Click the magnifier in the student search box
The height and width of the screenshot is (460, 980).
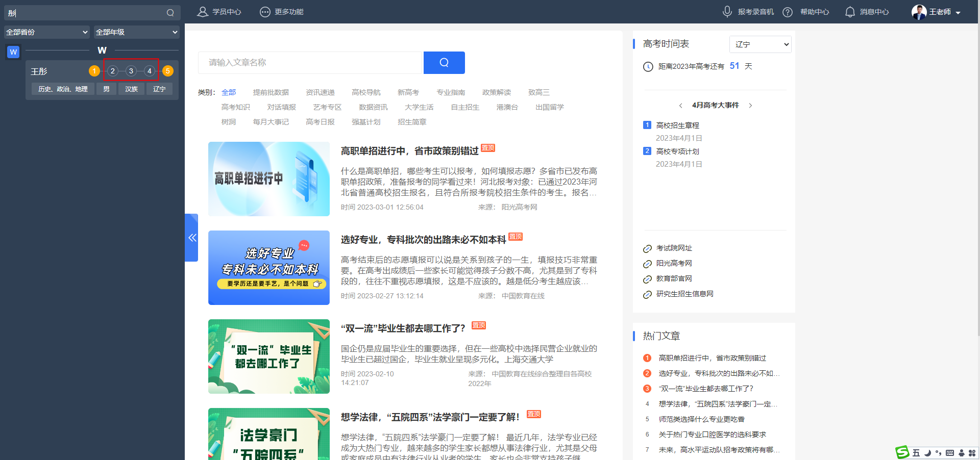(170, 13)
